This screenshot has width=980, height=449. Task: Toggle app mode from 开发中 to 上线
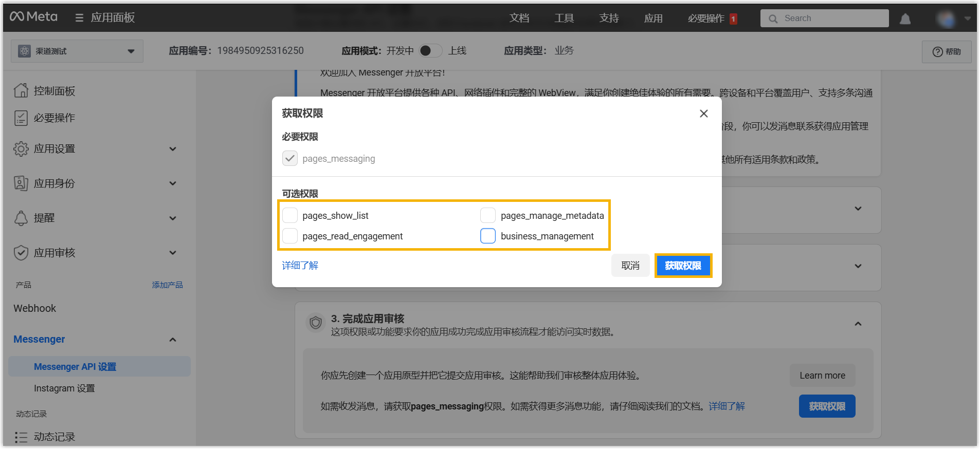pyautogui.click(x=430, y=50)
